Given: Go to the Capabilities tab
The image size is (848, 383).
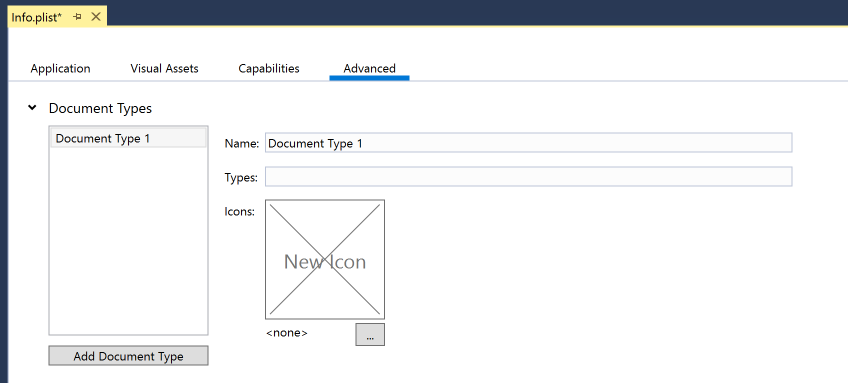Looking at the screenshot, I should (x=269, y=69).
